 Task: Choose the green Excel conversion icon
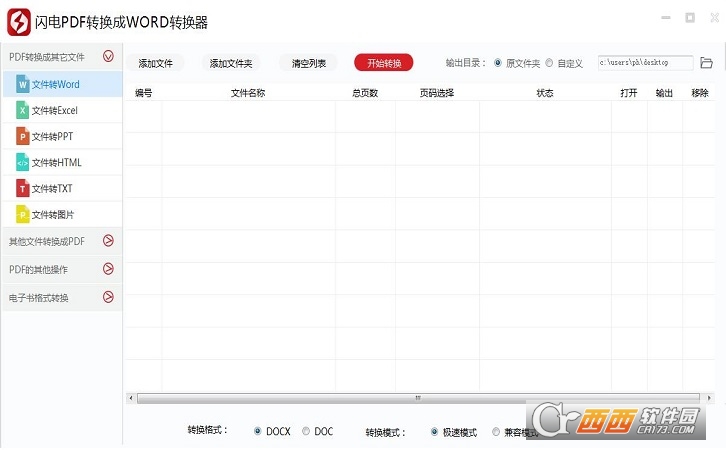[22, 110]
